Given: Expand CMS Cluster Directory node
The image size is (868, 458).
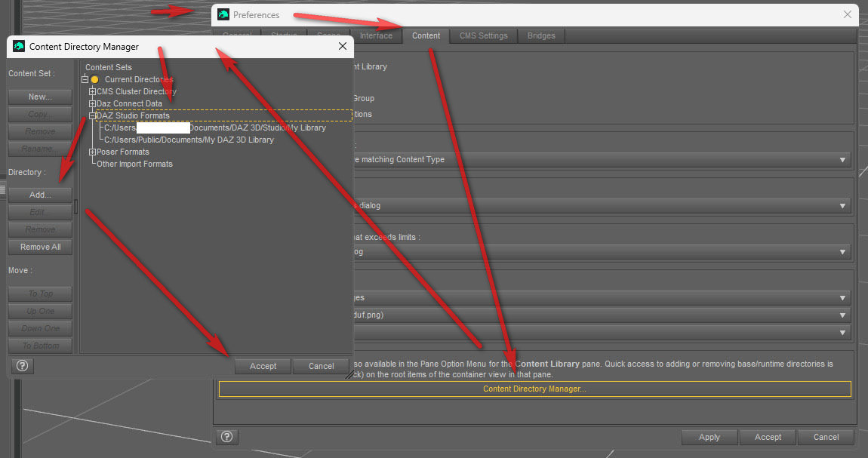Looking at the screenshot, I should 92,92.
